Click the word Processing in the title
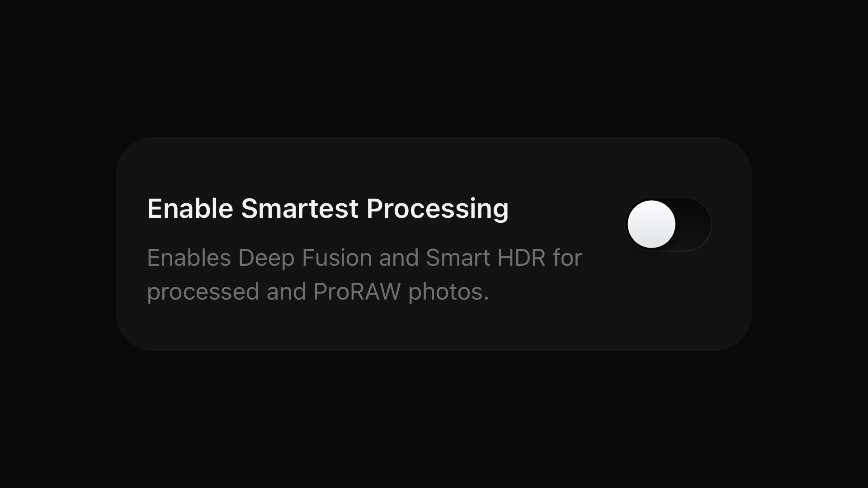868x488 pixels. pos(438,209)
